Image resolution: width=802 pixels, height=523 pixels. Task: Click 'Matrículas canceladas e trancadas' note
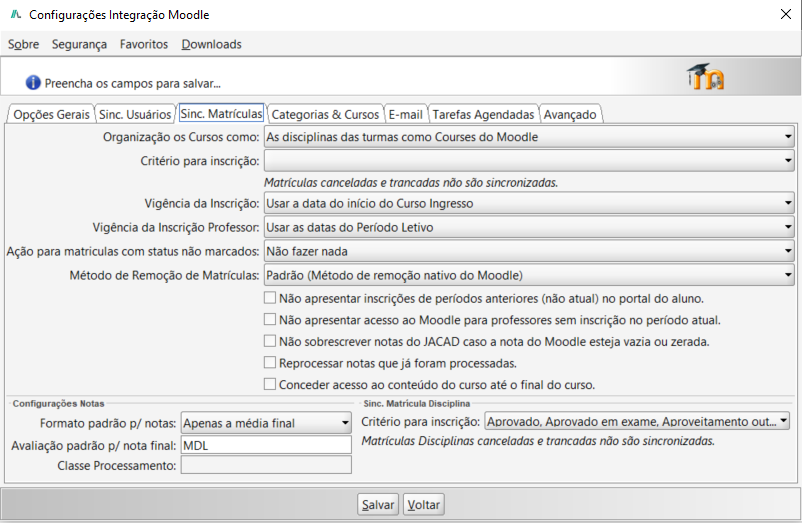pyautogui.click(x=411, y=183)
